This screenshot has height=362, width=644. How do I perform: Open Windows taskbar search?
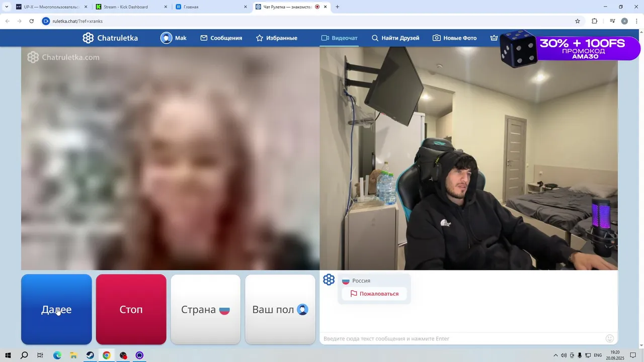click(24, 355)
